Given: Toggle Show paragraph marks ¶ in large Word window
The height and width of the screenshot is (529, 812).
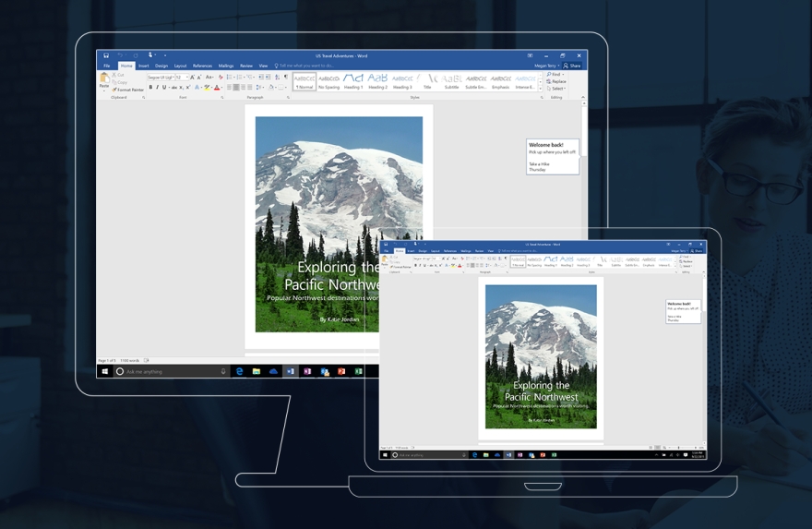Looking at the screenshot, I should click(286, 77).
